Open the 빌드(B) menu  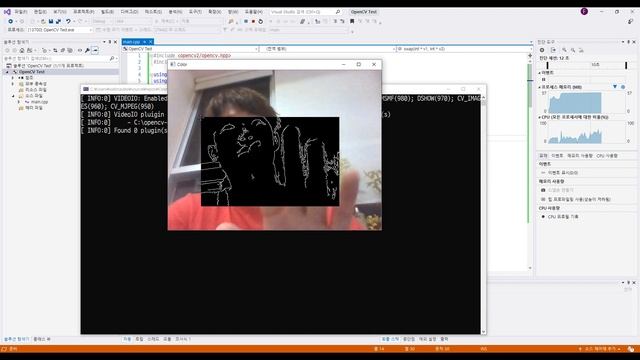pos(107,12)
